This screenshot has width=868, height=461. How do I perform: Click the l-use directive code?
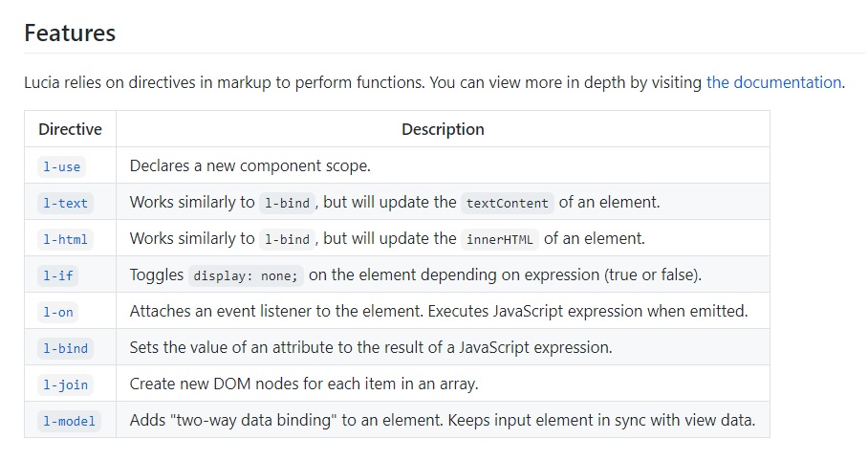point(61,166)
